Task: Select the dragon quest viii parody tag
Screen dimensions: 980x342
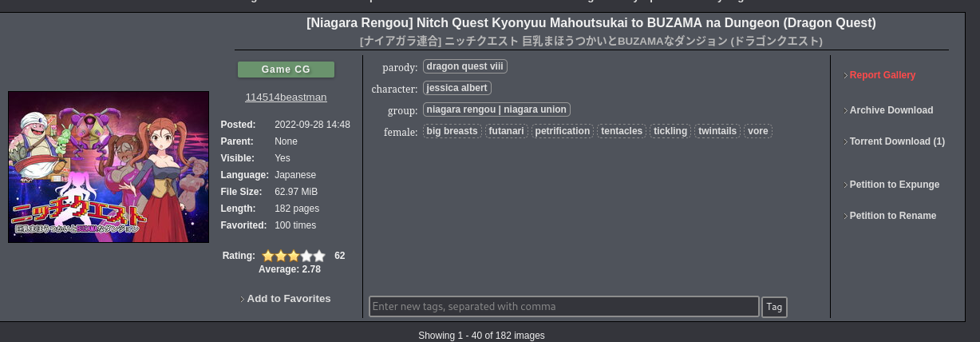Action: 464,66
